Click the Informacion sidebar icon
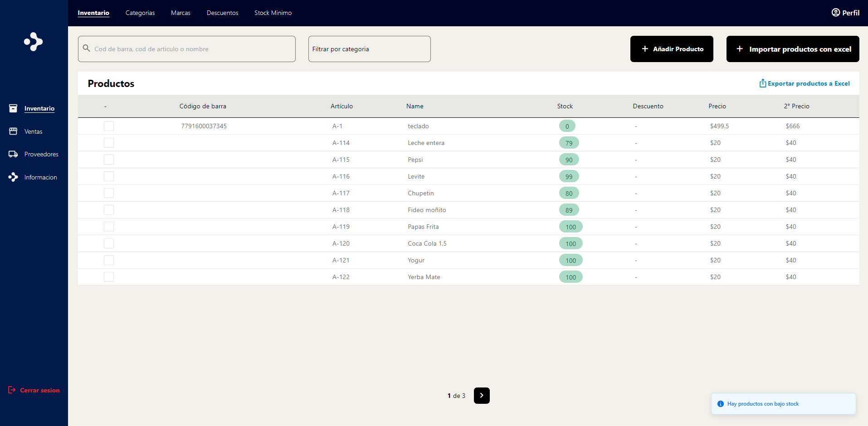 (x=13, y=177)
